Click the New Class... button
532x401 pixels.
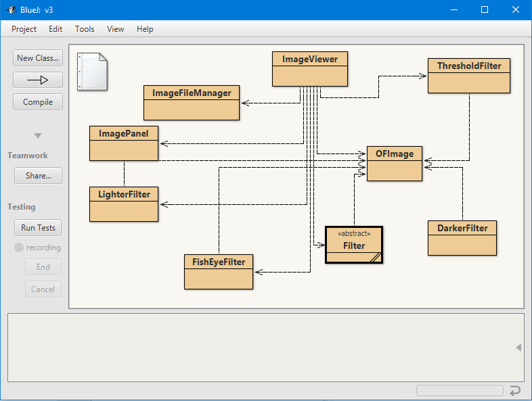point(38,58)
